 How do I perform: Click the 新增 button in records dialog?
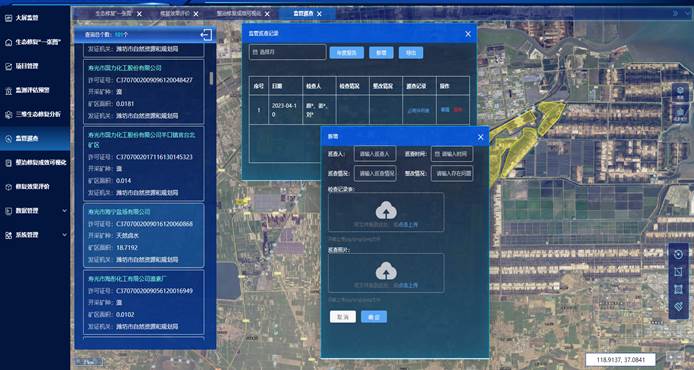tap(381, 53)
